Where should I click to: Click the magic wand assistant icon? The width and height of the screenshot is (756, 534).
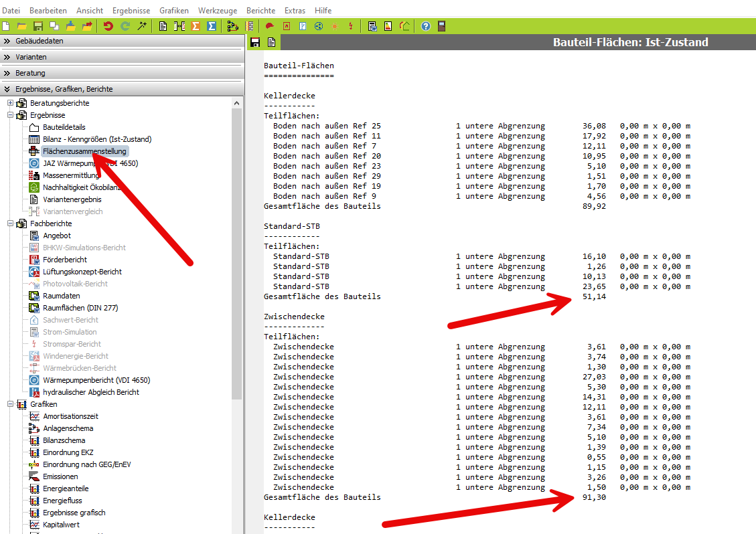pos(141,26)
